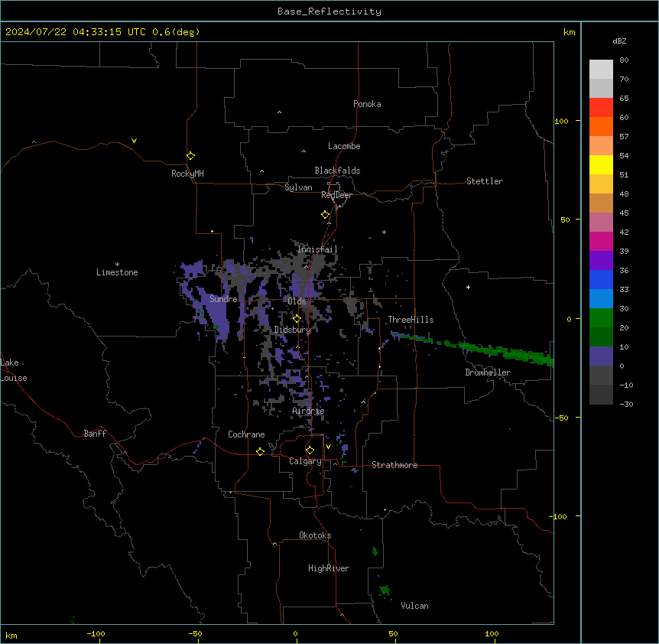Click the green 30 dBZ legend swatch

pyautogui.click(x=601, y=318)
